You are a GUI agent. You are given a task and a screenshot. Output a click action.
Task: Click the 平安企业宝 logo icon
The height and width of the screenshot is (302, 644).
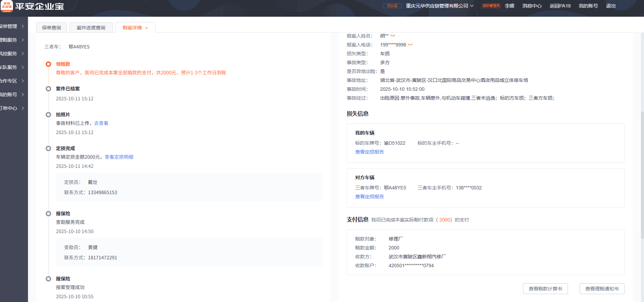point(6,6)
